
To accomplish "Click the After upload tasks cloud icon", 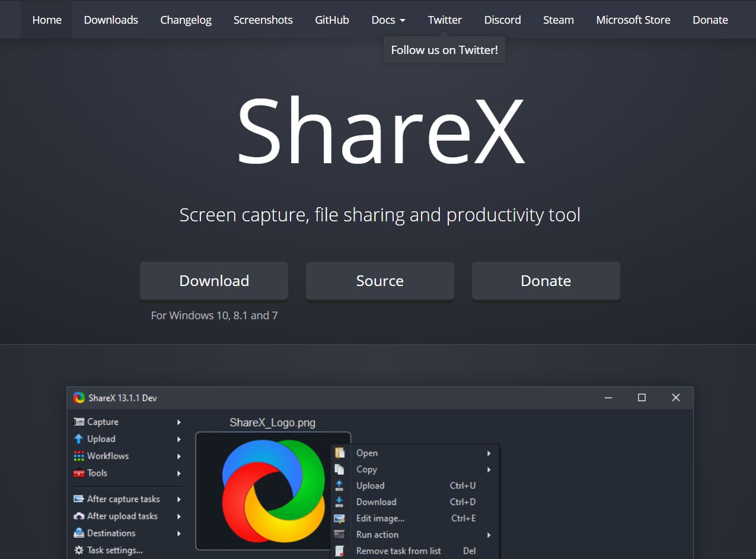I will pyautogui.click(x=79, y=516).
